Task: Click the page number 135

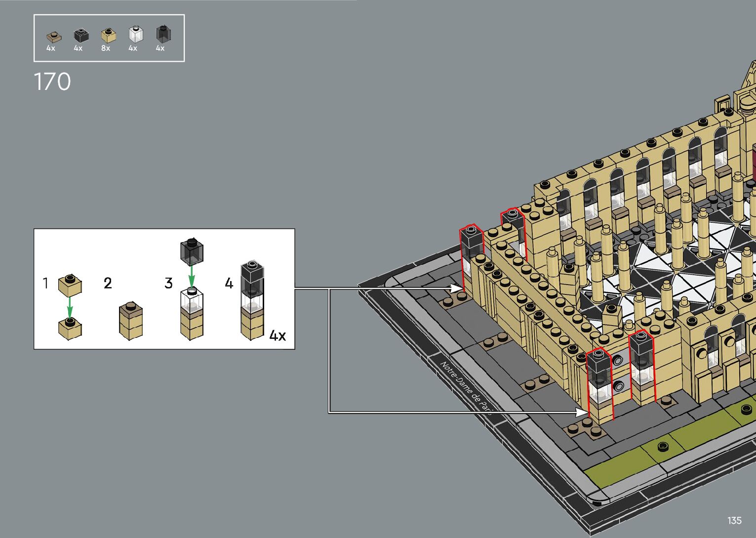Action: click(734, 520)
